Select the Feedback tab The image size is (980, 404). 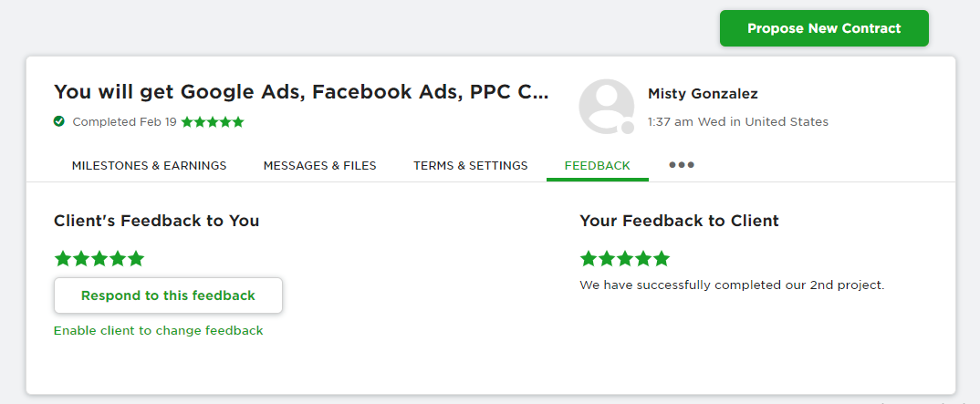coord(597,165)
